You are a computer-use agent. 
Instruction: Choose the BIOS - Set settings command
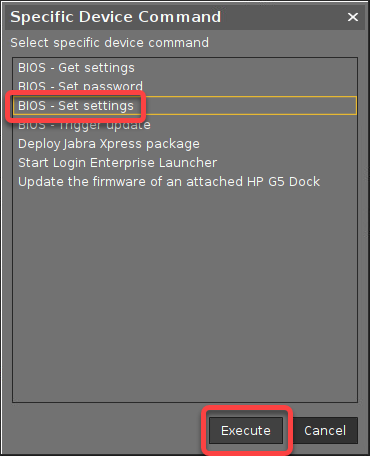[185, 106]
